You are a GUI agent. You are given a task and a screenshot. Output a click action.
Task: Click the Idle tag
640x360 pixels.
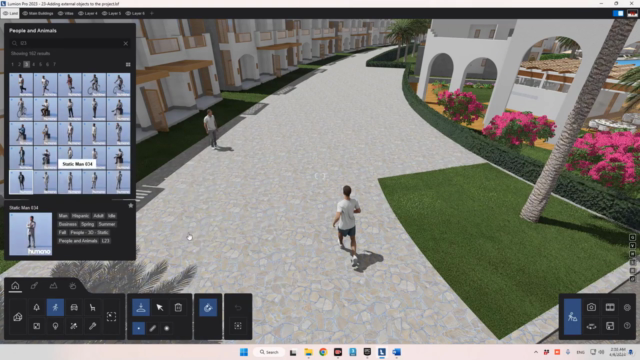tap(112, 216)
